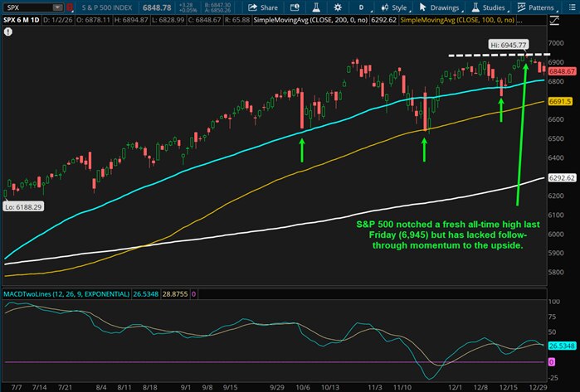This screenshot has height=392, width=580.
Task: Click the last price 6848.78
Action: coord(157,7)
